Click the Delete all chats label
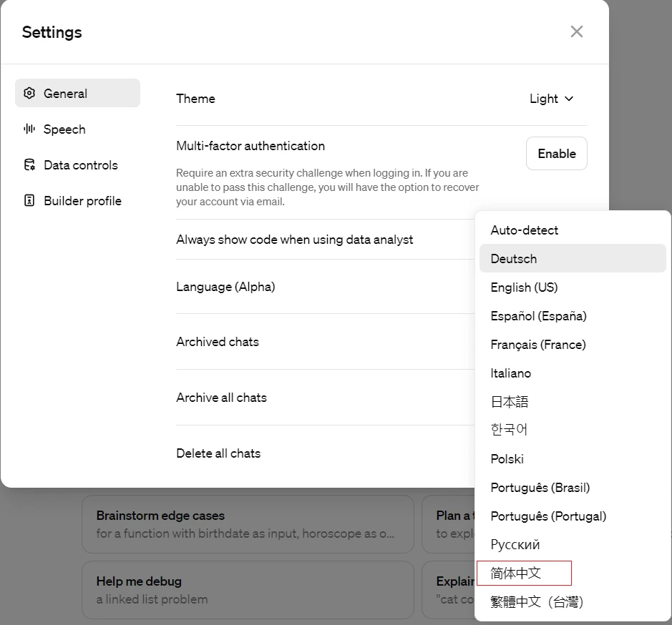 tap(218, 453)
